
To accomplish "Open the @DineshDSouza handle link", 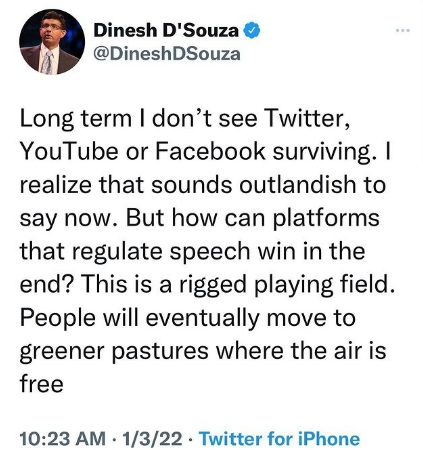I will pos(167,54).
